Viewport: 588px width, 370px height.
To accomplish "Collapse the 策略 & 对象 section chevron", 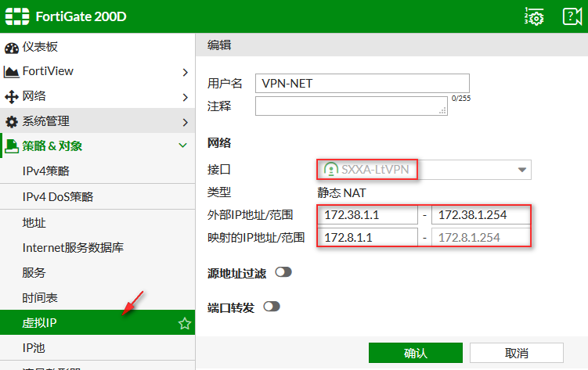I will 183,145.
